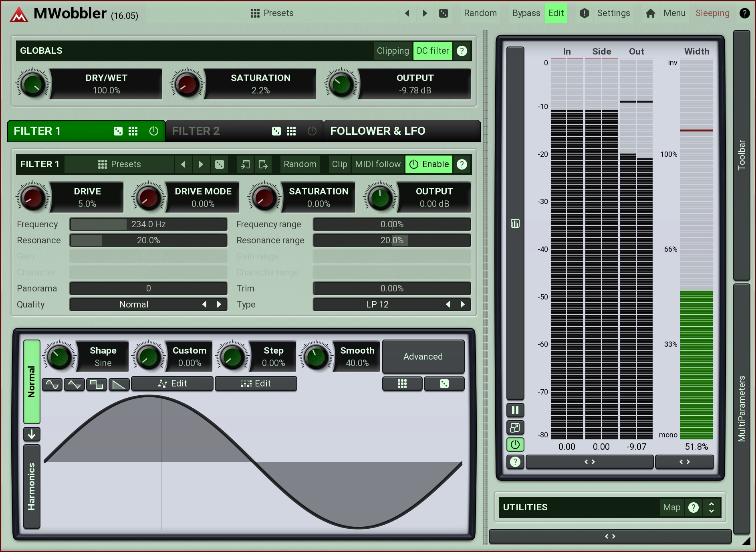This screenshot has height=552, width=756.
Task: Select previous Quality option arrow
Action: click(x=204, y=305)
